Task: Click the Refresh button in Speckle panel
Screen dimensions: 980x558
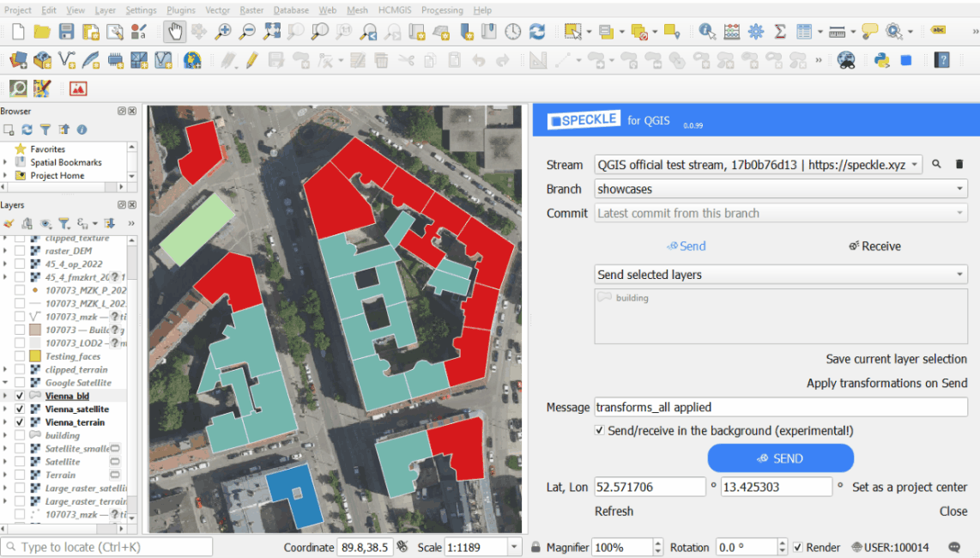Action: click(614, 511)
